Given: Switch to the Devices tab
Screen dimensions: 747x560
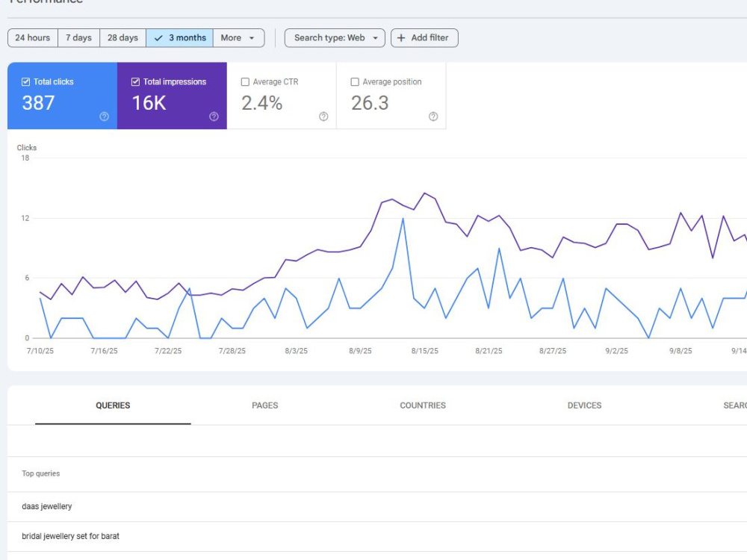Looking at the screenshot, I should 585,405.
